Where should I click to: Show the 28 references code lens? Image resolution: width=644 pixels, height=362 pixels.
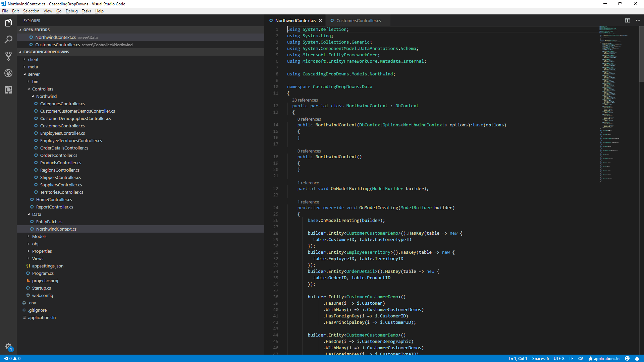click(305, 100)
